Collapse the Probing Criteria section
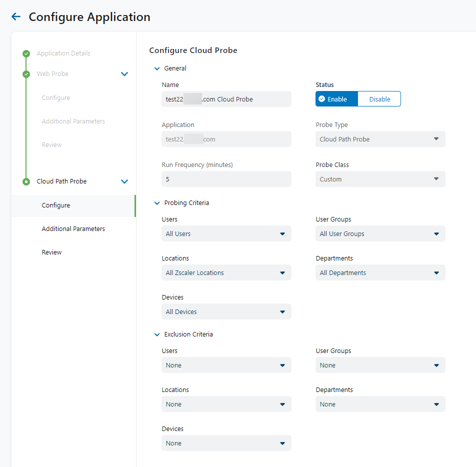This screenshot has height=467, width=476. [x=157, y=203]
